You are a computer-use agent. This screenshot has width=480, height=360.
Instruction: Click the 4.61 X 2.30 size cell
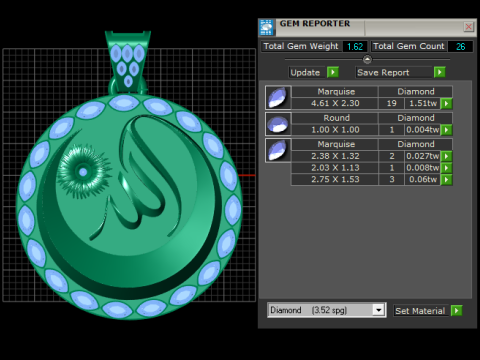point(335,103)
